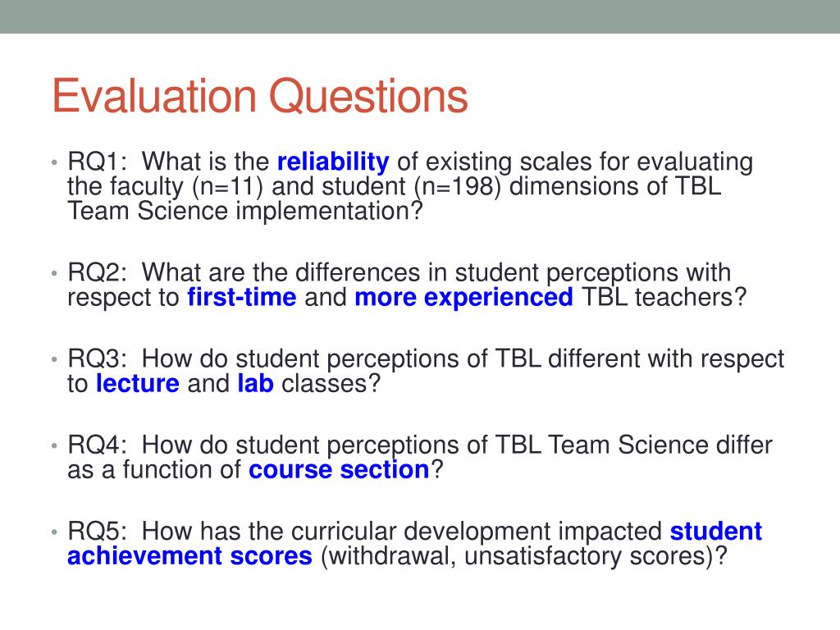Click the '(n=198)' student count text
The height and width of the screenshot is (630, 840).
458,187
